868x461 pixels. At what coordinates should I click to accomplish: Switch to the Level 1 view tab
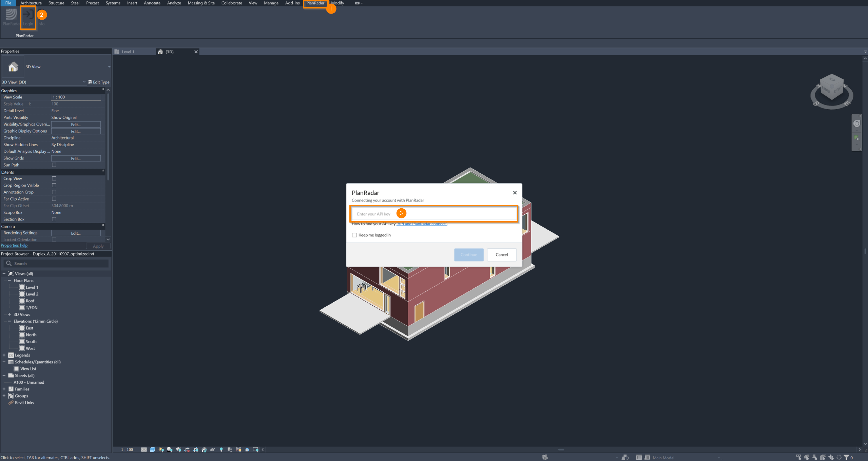(x=128, y=52)
